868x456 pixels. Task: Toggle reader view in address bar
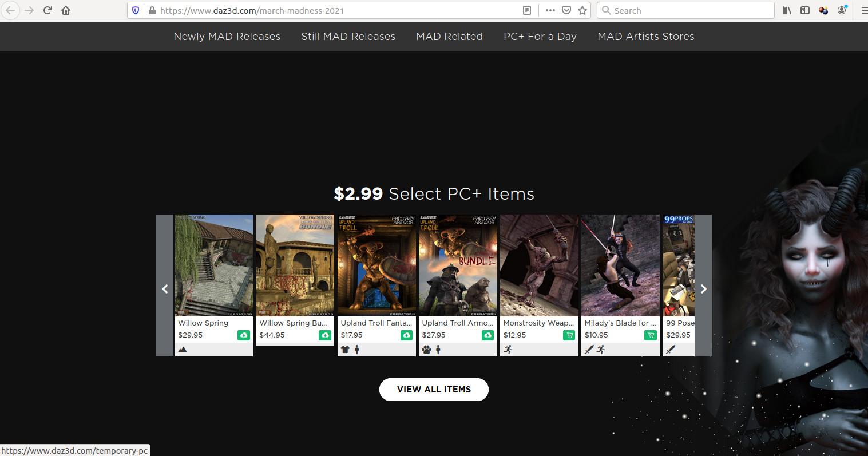(x=527, y=10)
